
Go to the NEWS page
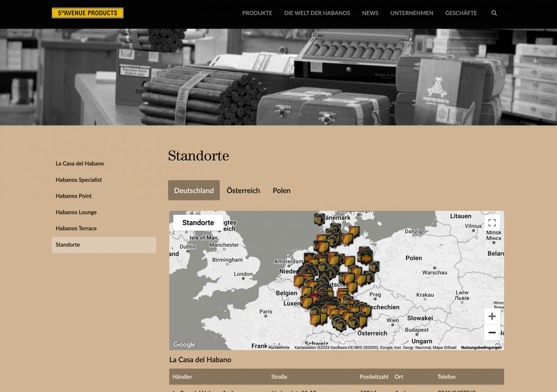370,13
